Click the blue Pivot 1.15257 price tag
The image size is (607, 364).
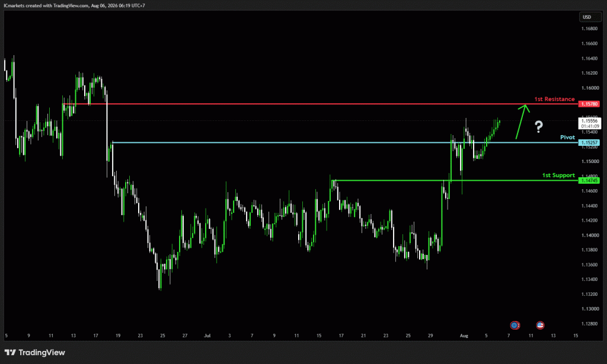pyautogui.click(x=589, y=142)
